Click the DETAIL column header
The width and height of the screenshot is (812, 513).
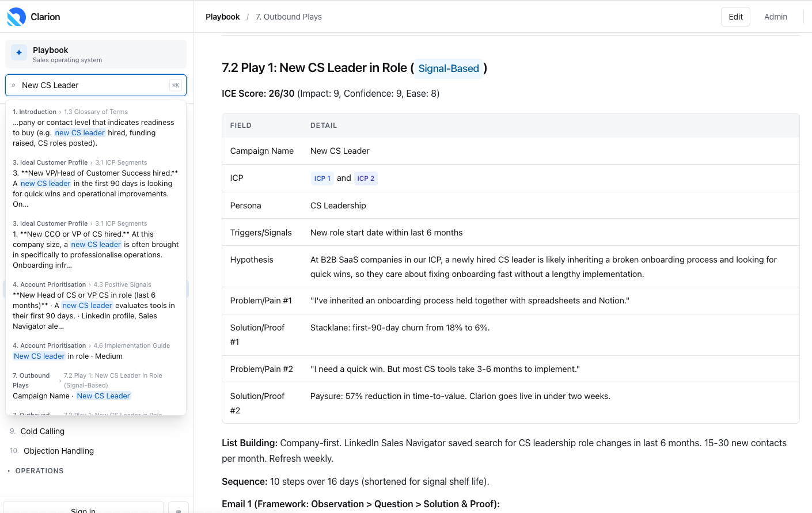(324, 126)
